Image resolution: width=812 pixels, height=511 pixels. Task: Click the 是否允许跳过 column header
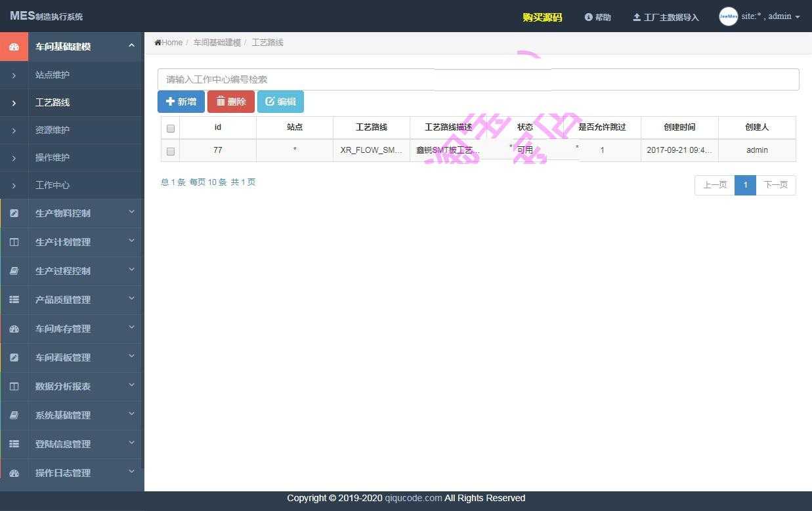coord(602,127)
